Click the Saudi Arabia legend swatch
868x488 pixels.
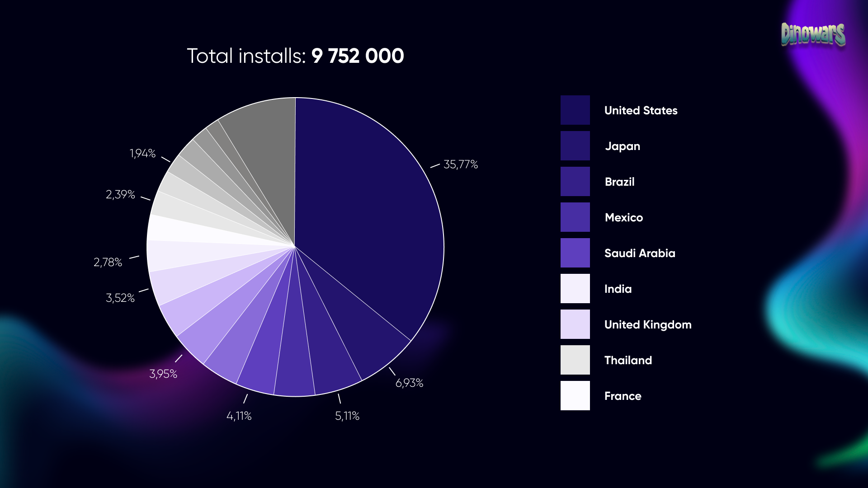point(575,253)
